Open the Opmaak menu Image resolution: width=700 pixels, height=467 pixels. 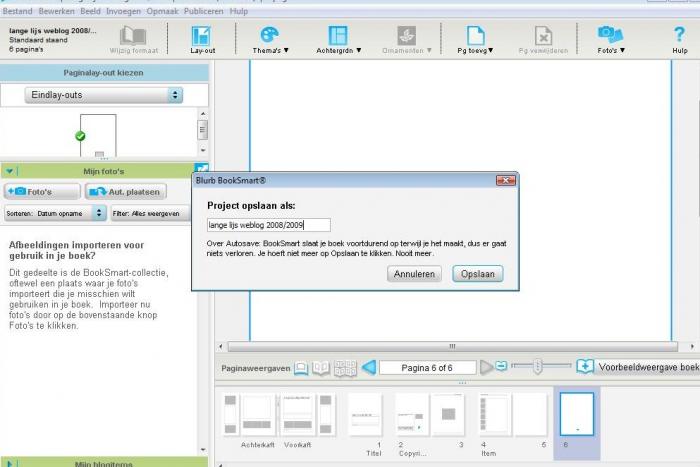tap(162, 11)
